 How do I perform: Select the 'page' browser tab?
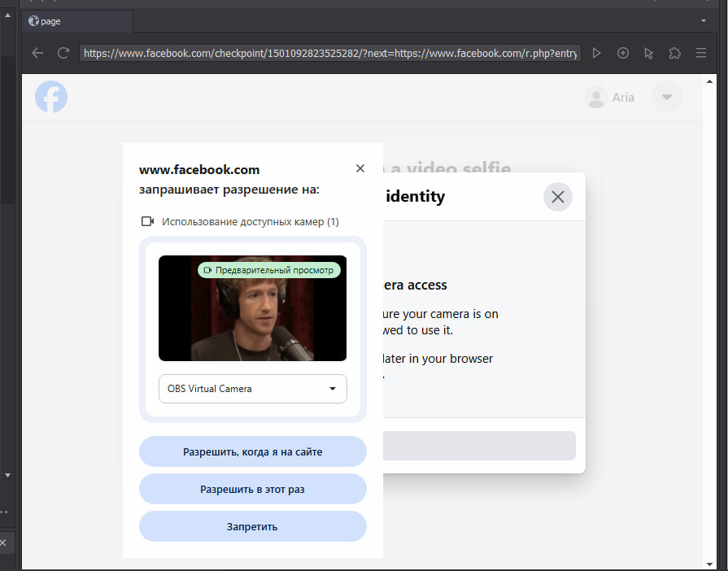coord(77,21)
